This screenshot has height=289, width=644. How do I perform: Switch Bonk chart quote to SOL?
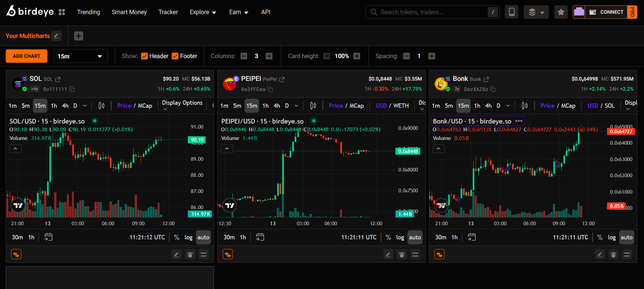pyautogui.click(x=610, y=106)
